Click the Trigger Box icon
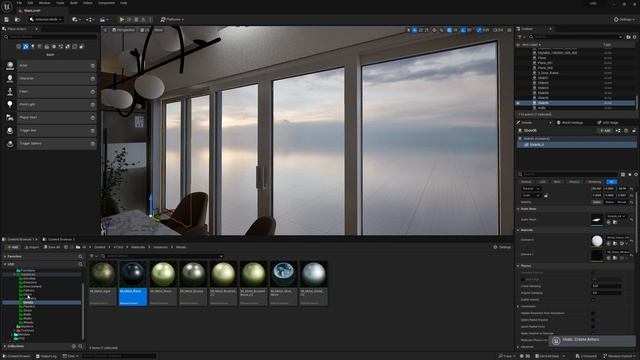 [10, 131]
